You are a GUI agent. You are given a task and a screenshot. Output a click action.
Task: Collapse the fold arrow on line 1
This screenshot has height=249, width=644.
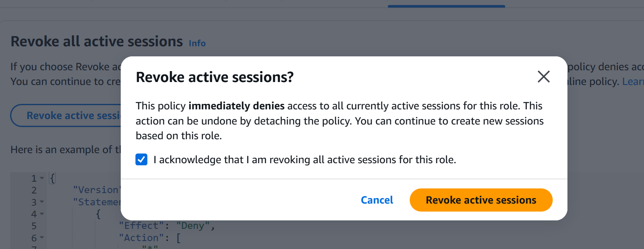(x=42, y=178)
